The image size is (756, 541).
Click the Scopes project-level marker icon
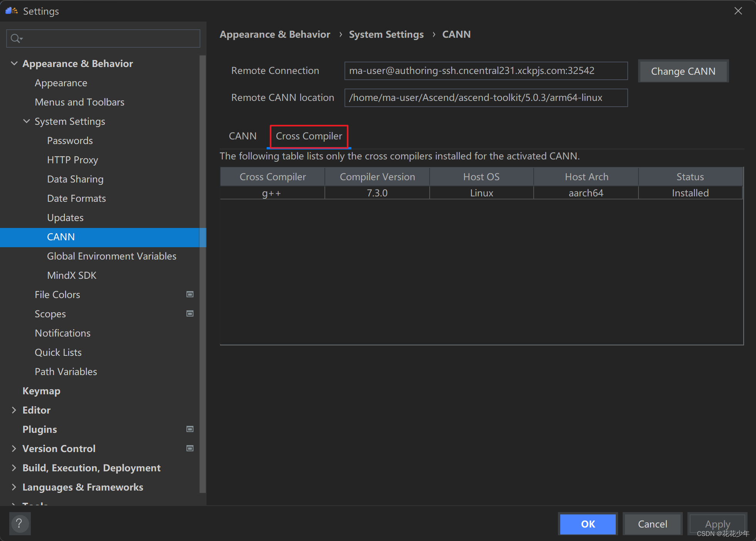(190, 314)
